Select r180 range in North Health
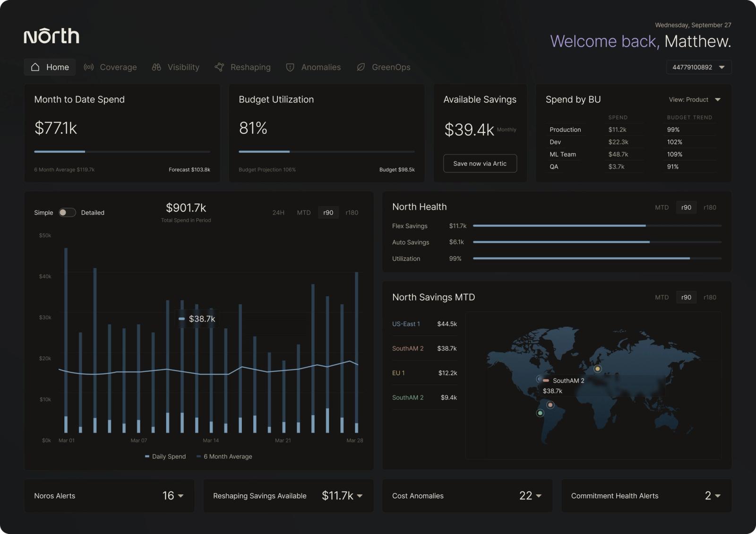The width and height of the screenshot is (756, 534). coord(710,207)
